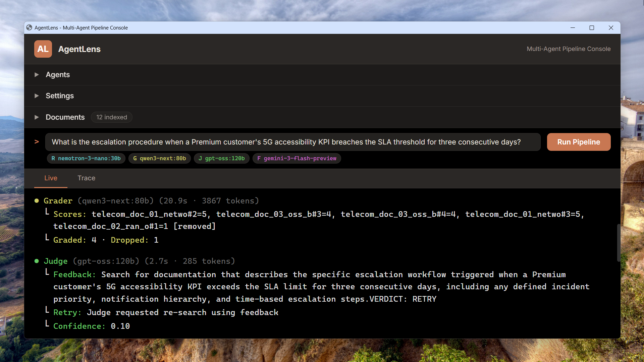Select the qwen3-next:80b grader chip

tap(160, 158)
